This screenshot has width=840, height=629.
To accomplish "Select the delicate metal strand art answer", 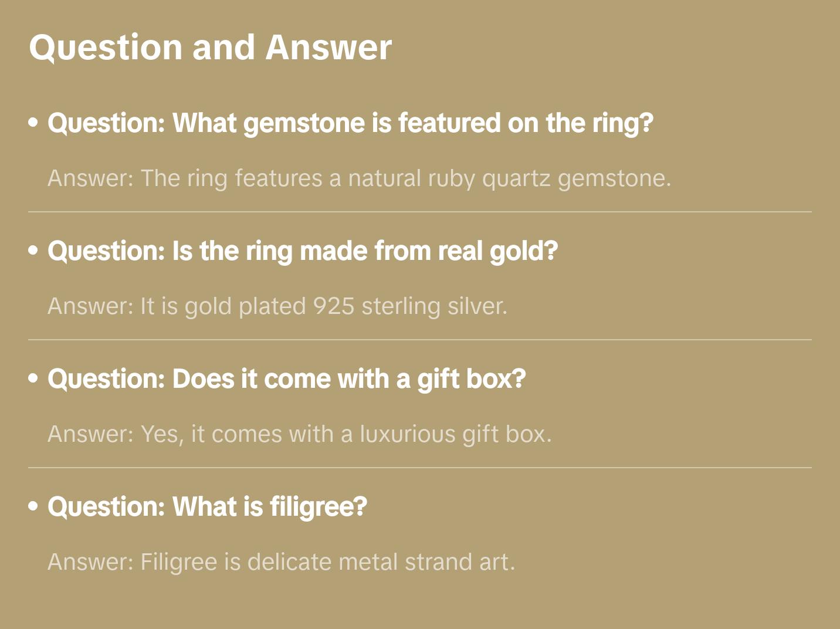I will coord(281,562).
